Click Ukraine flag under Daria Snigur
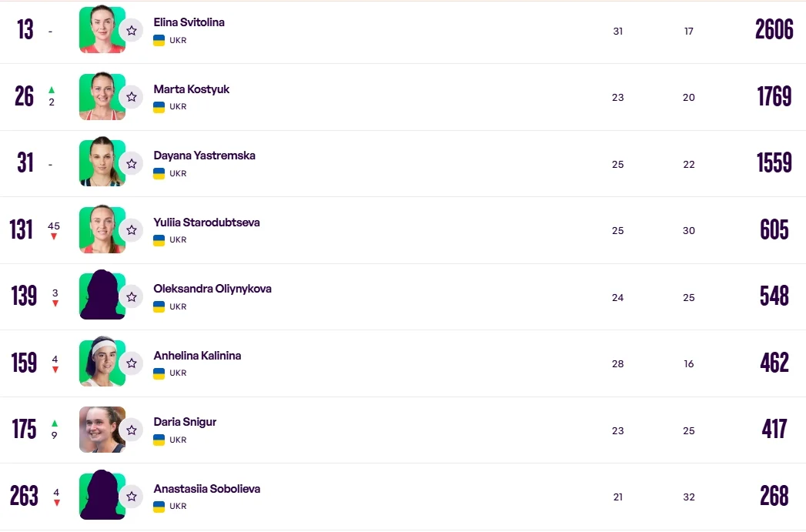The height and width of the screenshot is (532, 806). pos(159,440)
